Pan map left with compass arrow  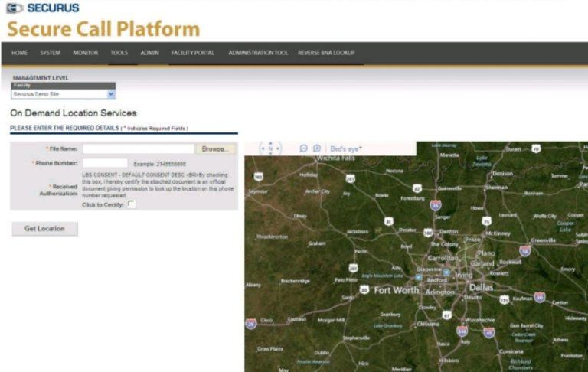(263, 148)
